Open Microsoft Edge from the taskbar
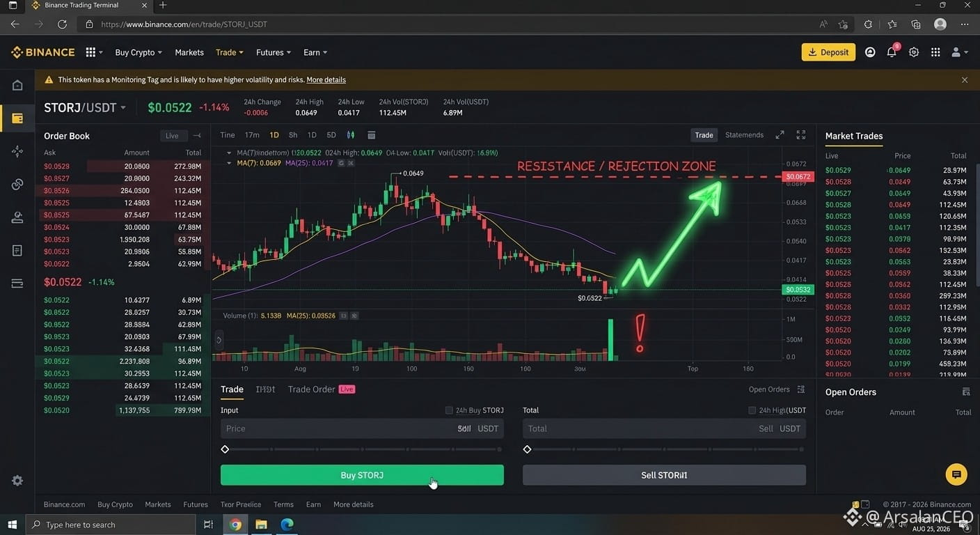Screen dimensions: 980x535 point(287,525)
